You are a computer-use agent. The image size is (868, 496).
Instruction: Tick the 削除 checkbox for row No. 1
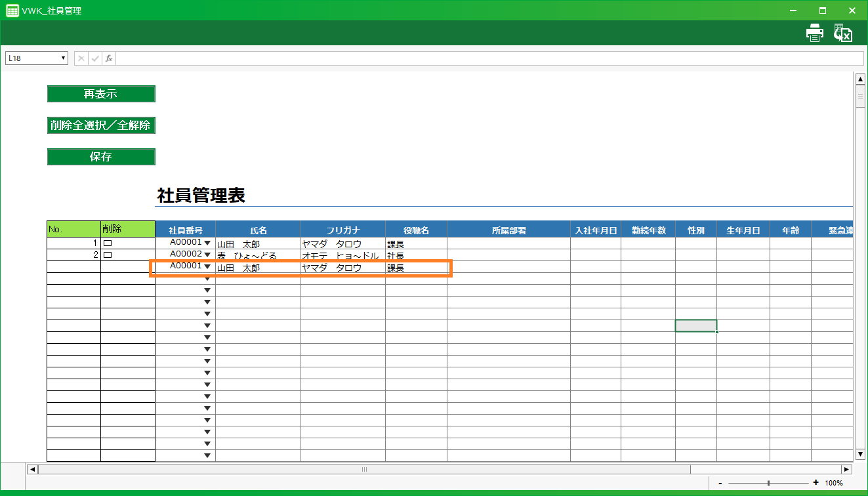tap(108, 243)
